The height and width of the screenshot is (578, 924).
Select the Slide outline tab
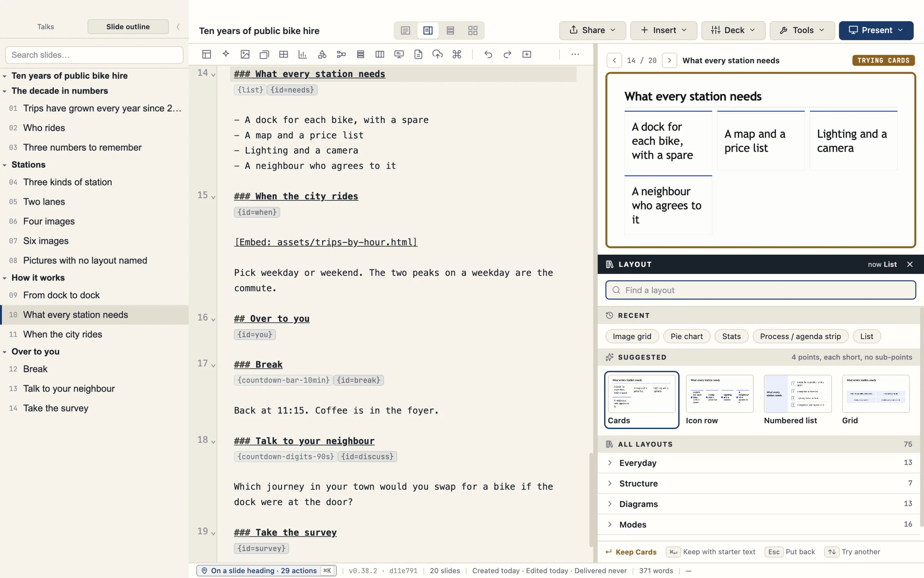pyautogui.click(x=128, y=27)
